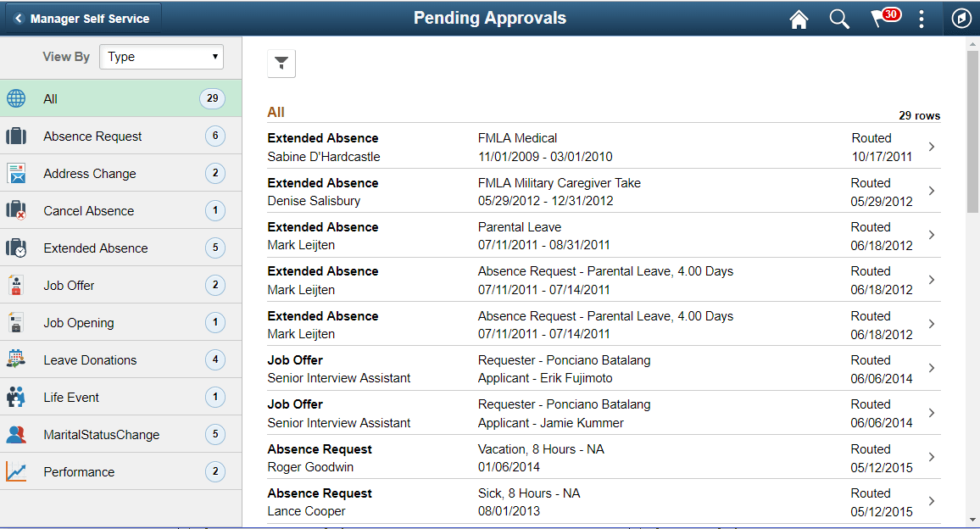Click the Life Event icon in the sidebar

click(x=15, y=397)
